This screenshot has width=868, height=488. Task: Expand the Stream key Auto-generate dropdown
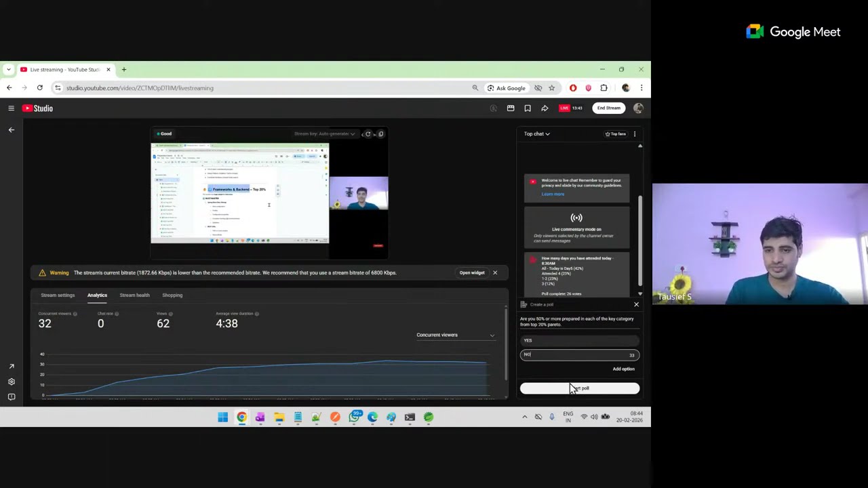point(324,134)
